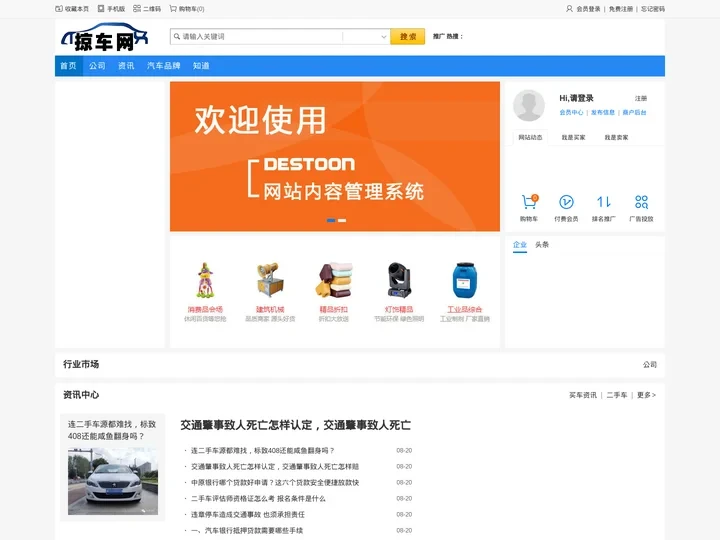Open list article 连二手车源都难找，标致408还能咸鱼翻身吗
The image size is (720, 540).
pyautogui.click(x=263, y=450)
